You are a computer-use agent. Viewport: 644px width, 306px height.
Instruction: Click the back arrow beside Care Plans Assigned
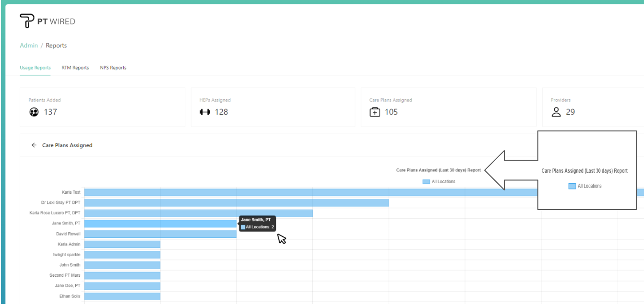[x=34, y=145]
